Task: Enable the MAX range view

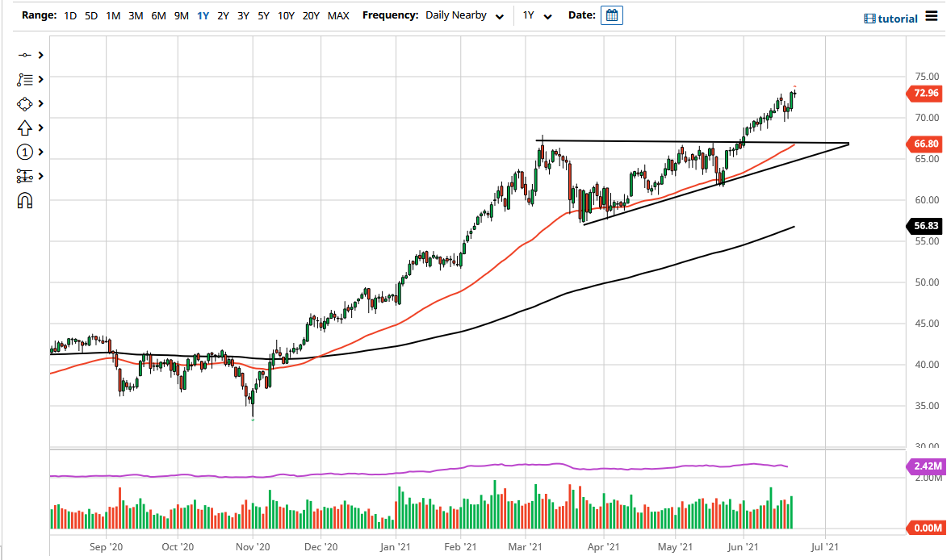Action: click(338, 15)
